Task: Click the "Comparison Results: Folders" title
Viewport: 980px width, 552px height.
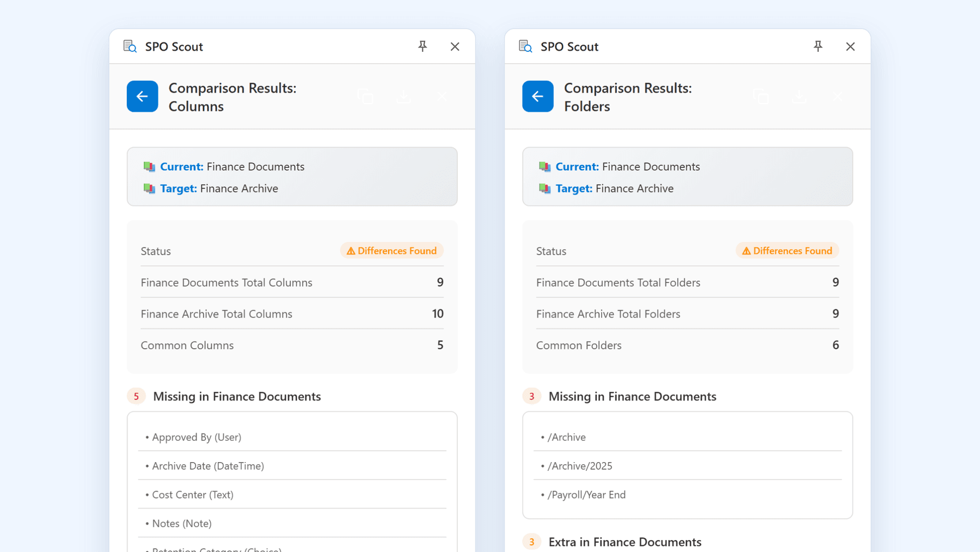Action: click(x=628, y=97)
